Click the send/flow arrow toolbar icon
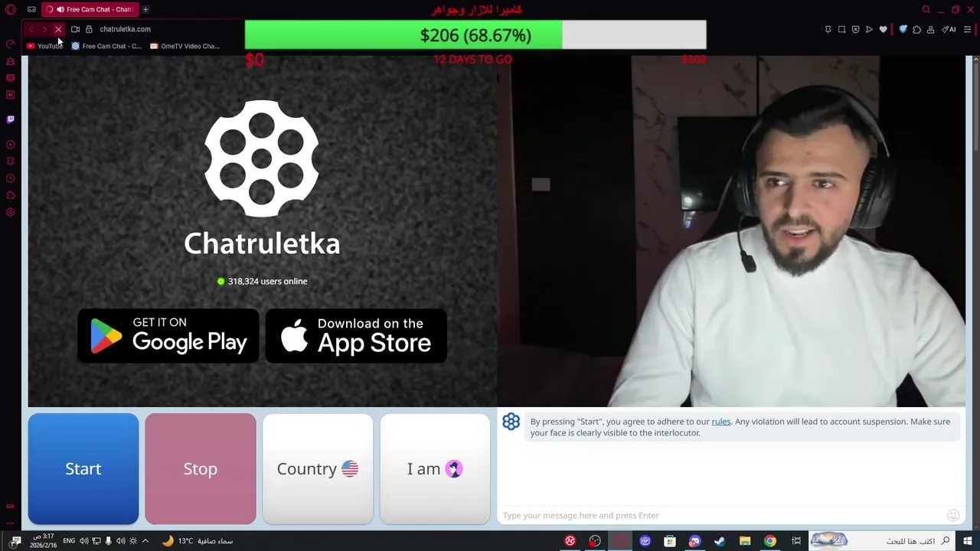Screen dimensions: 980x551 coord(869,29)
